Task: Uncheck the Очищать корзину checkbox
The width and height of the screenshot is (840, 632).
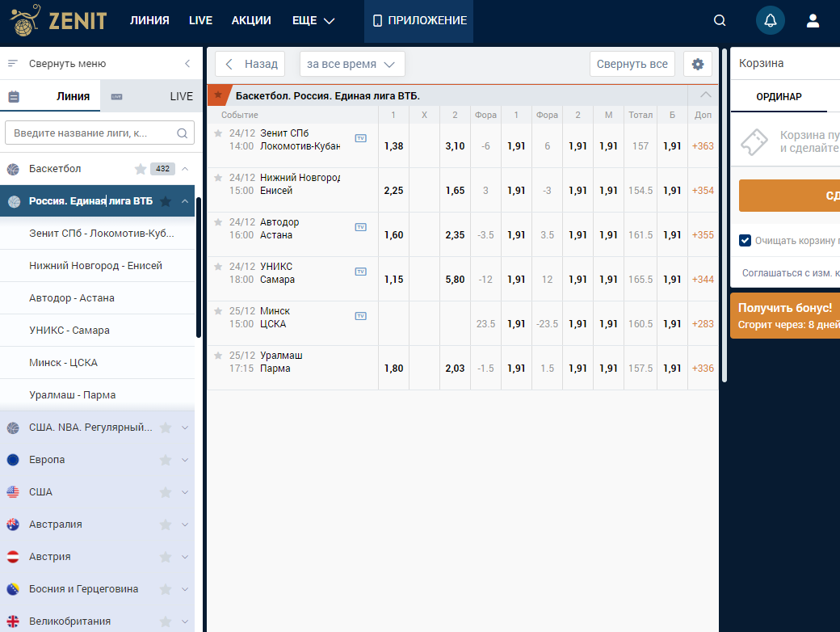Action: pos(745,240)
